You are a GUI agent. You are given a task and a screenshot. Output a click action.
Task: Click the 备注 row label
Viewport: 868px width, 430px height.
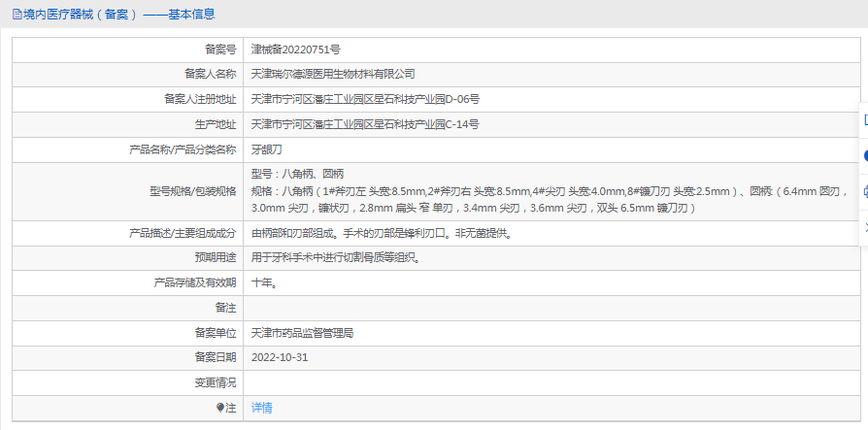(x=226, y=309)
